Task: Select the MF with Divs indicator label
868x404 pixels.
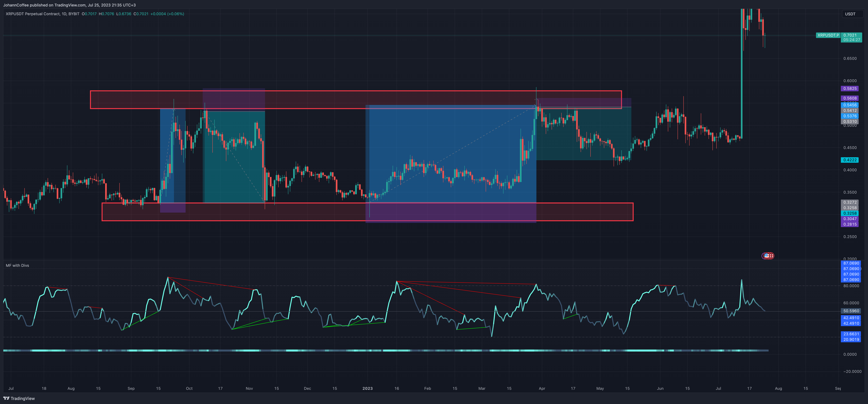Action: (17, 265)
